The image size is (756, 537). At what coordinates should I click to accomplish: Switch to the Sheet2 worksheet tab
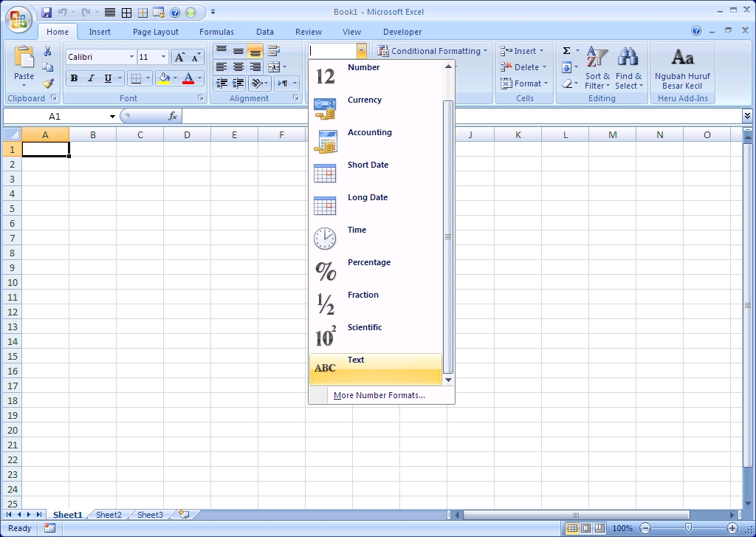[x=109, y=515]
